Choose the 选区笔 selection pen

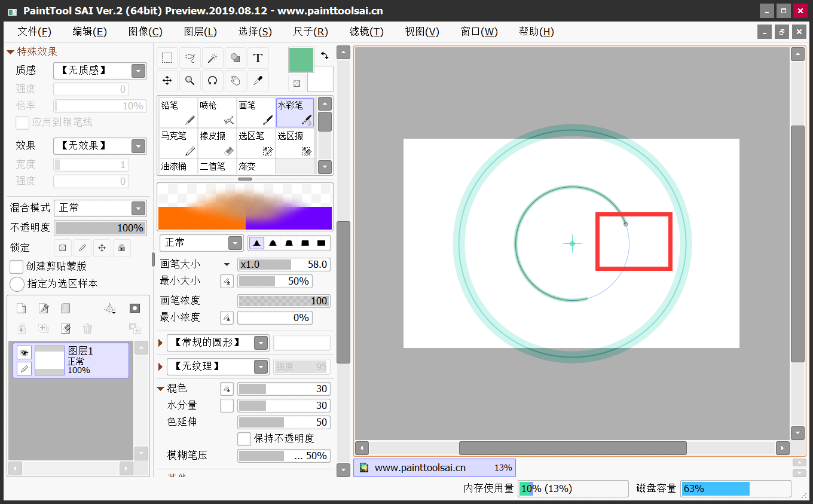pyautogui.click(x=255, y=143)
